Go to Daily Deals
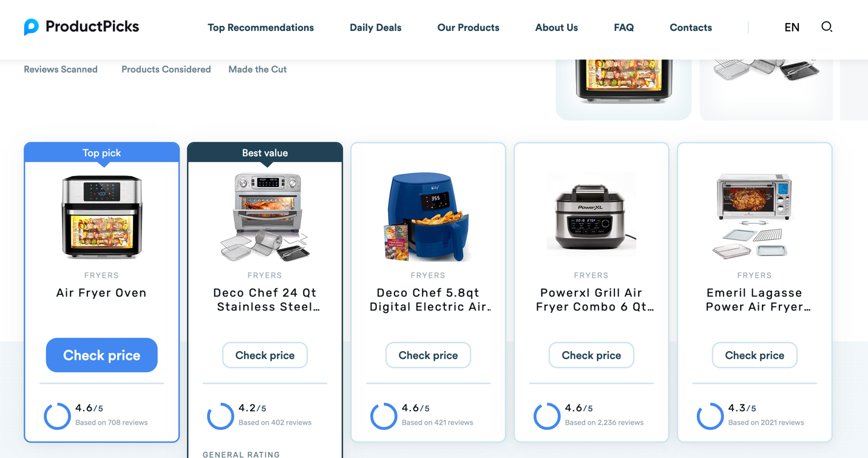This screenshot has height=458, width=868. pos(375,27)
